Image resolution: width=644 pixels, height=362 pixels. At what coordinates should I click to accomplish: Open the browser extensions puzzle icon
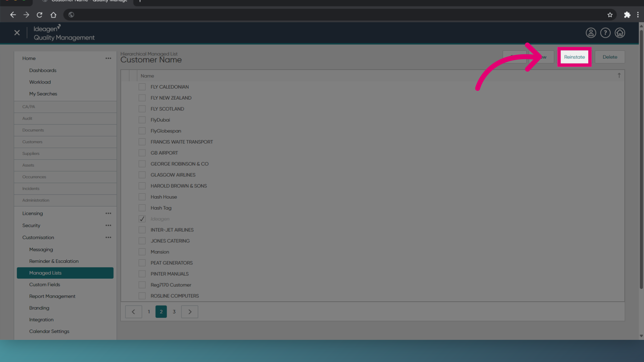coord(627,15)
